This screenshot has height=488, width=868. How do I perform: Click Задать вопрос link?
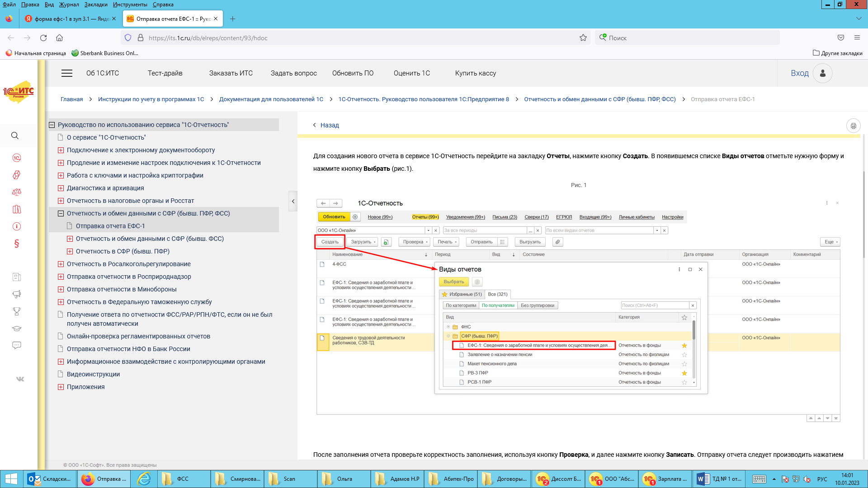294,73
